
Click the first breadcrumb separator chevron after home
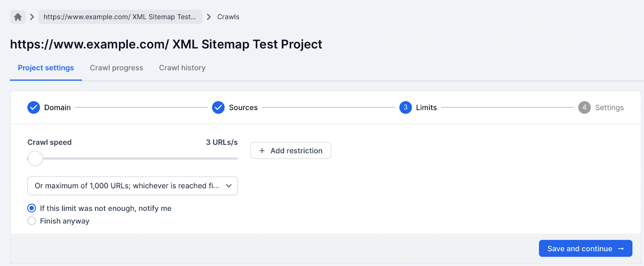(32, 17)
